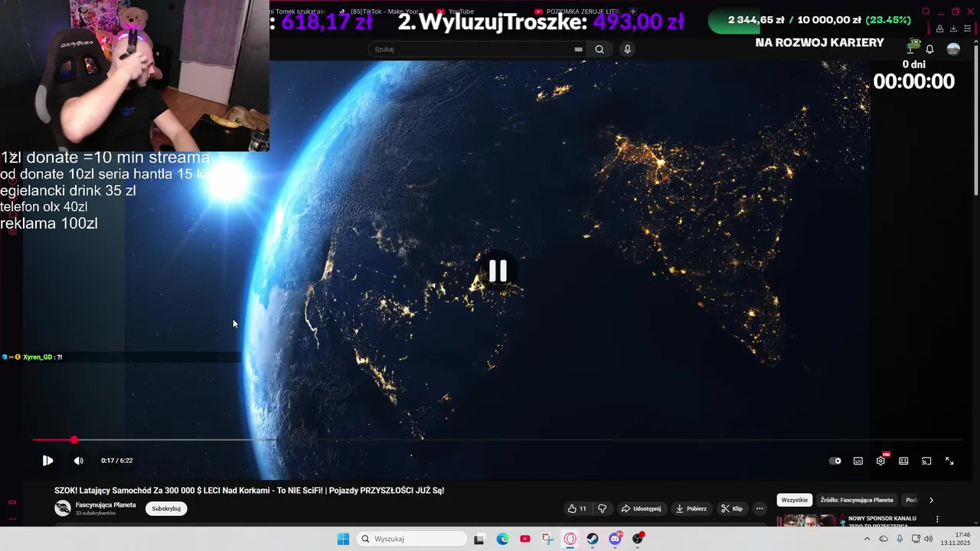Open a new browser tab
980x551 pixels.
pyautogui.click(x=632, y=11)
